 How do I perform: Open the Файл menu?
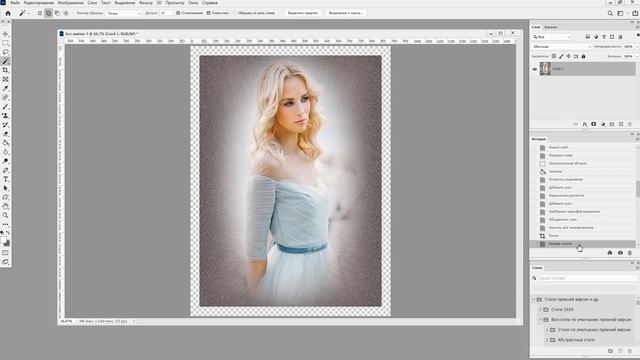(x=15, y=3)
